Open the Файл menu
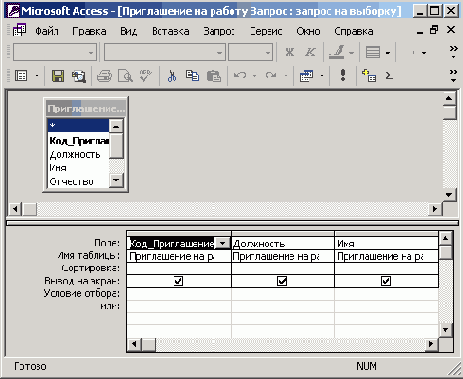The image size is (463, 379). point(47,31)
